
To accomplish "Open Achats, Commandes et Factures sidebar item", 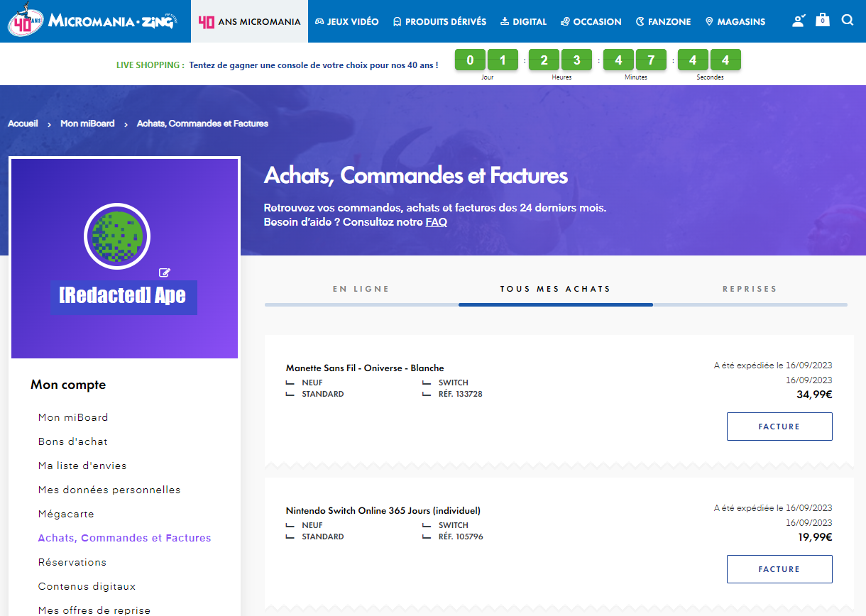I will pos(125,538).
